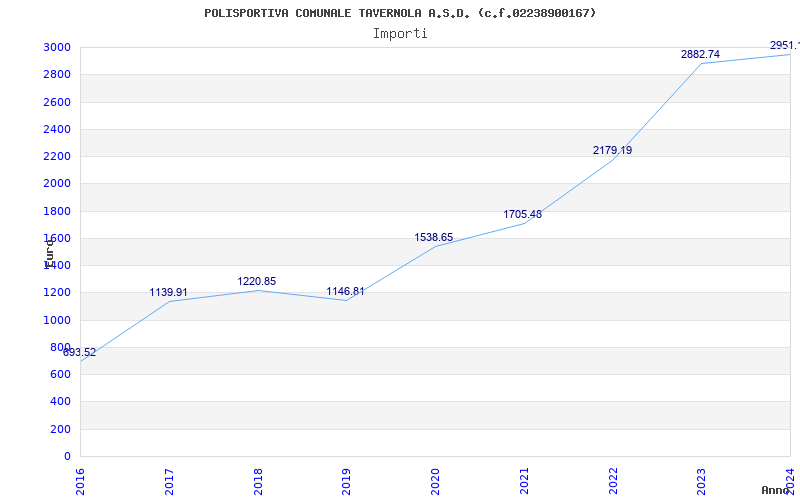800x500 pixels.
Task: Select the 2179.19 data label
Action: (x=612, y=151)
